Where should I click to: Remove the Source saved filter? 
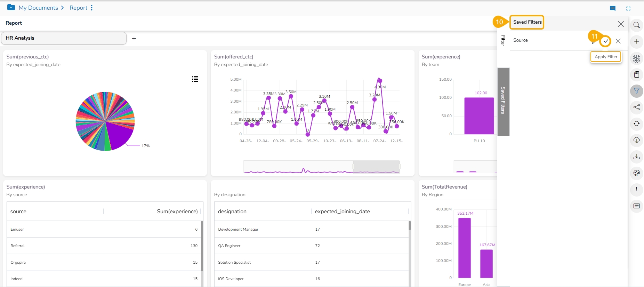click(618, 41)
